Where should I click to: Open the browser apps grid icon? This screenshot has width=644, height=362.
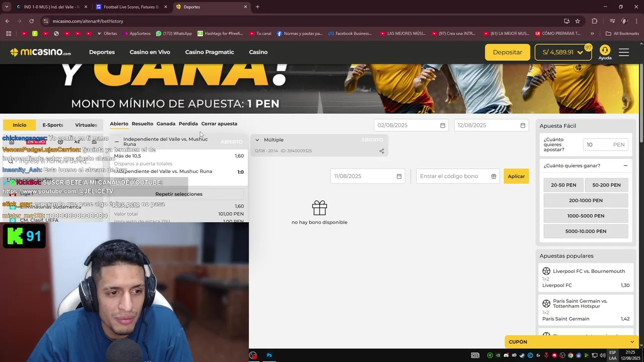pyautogui.click(x=9, y=34)
